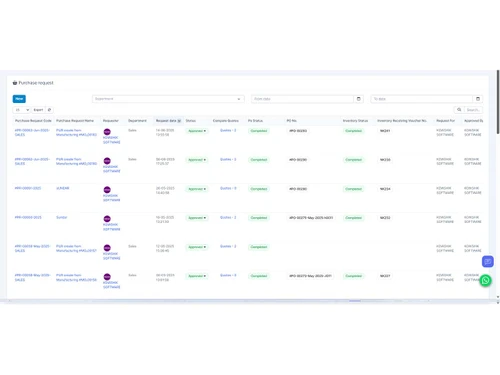500x375 pixels.
Task: Sort by Requester column header
Action: pyautogui.click(x=111, y=121)
